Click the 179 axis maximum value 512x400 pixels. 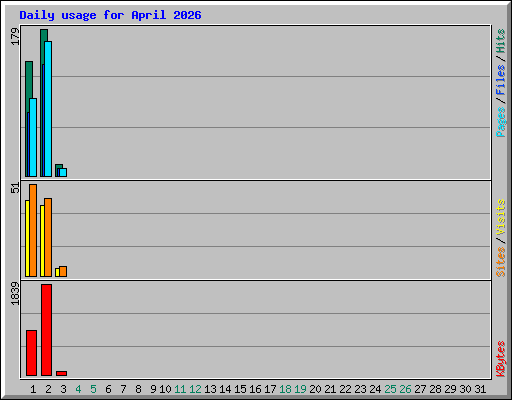[x=15, y=37]
